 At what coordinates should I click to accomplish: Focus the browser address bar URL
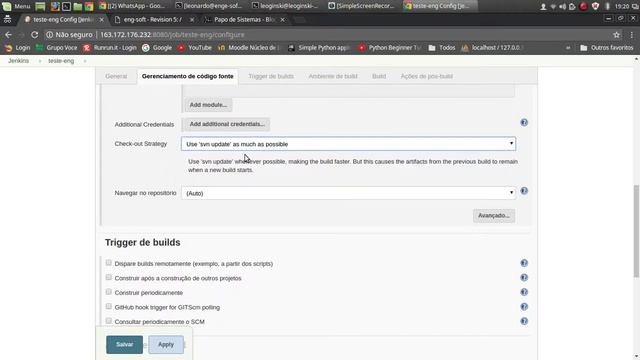point(173,35)
